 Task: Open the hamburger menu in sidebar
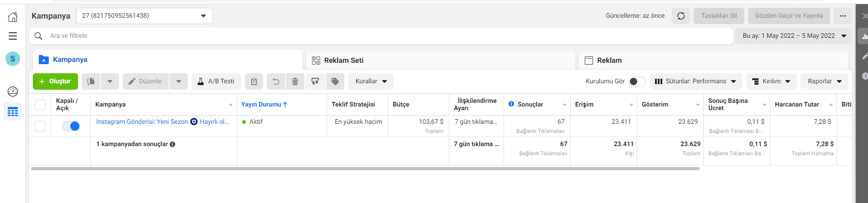coord(13,36)
